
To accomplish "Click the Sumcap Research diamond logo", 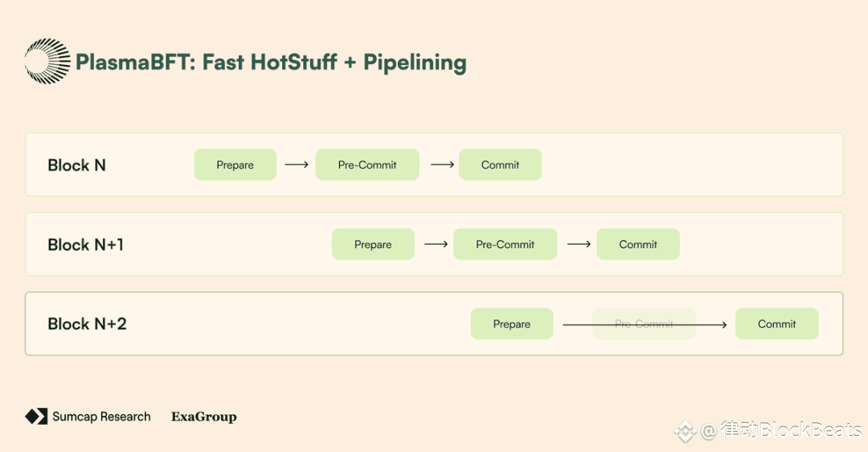I will tap(36, 417).
